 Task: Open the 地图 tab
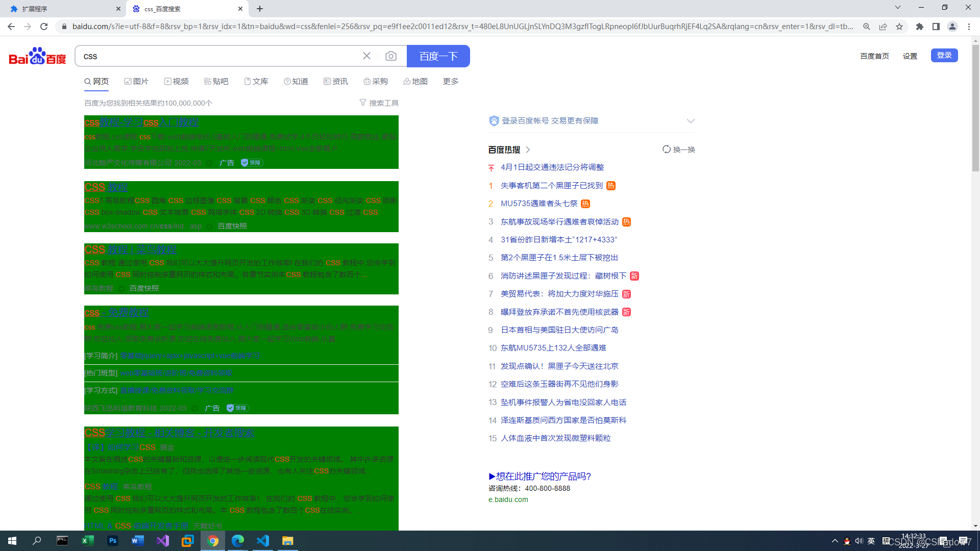(415, 82)
